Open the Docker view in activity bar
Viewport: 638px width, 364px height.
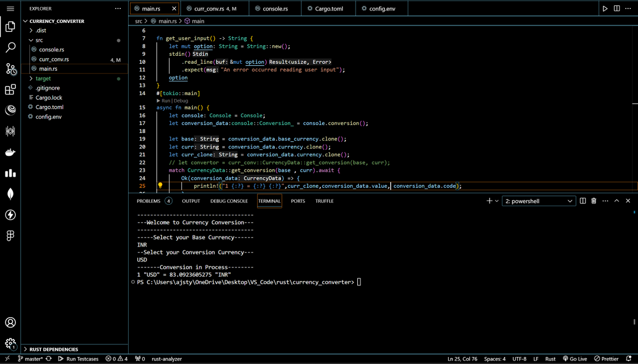[10, 153]
